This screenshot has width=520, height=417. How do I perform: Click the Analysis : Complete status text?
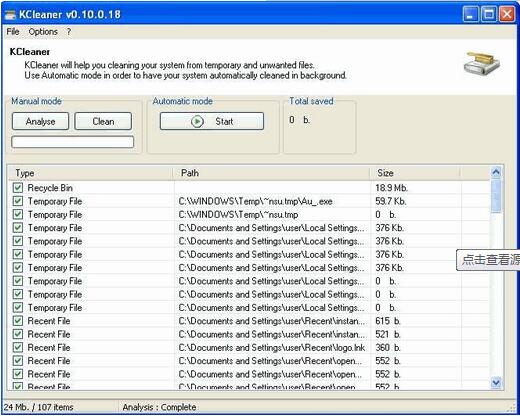pos(159,407)
